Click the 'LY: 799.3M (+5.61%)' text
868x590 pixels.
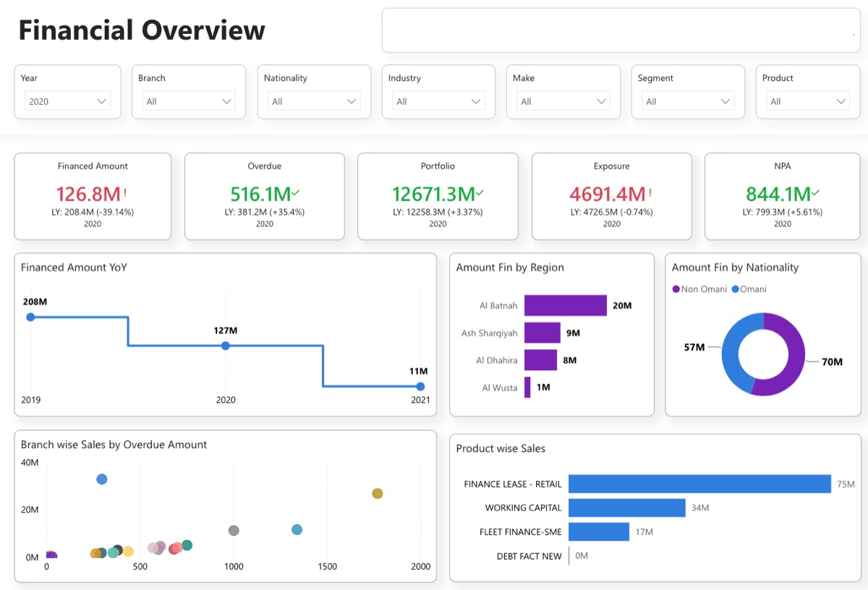tap(783, 213)
